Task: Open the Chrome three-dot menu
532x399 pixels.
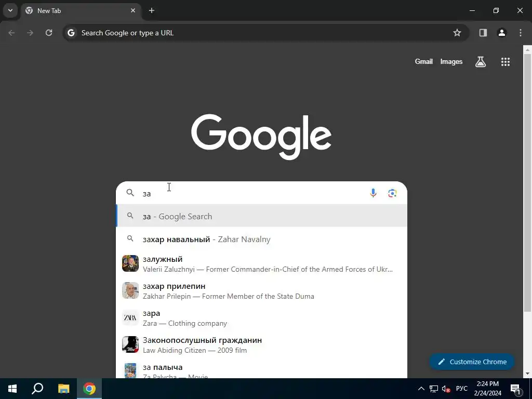Action: tap(521, 33)
